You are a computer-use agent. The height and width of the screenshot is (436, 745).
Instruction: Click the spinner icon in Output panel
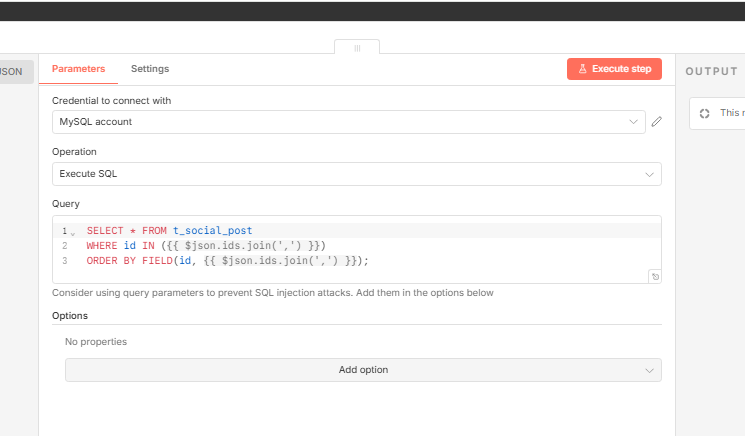(705, 113)
